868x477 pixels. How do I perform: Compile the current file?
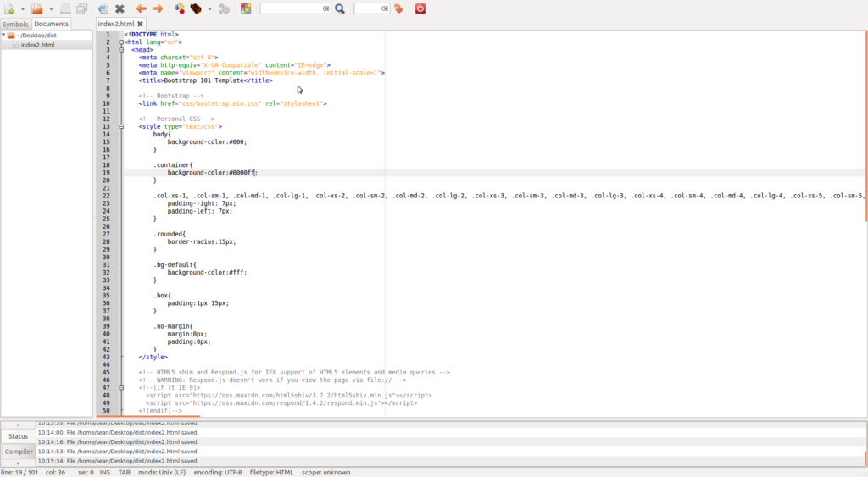click(180, 8)
